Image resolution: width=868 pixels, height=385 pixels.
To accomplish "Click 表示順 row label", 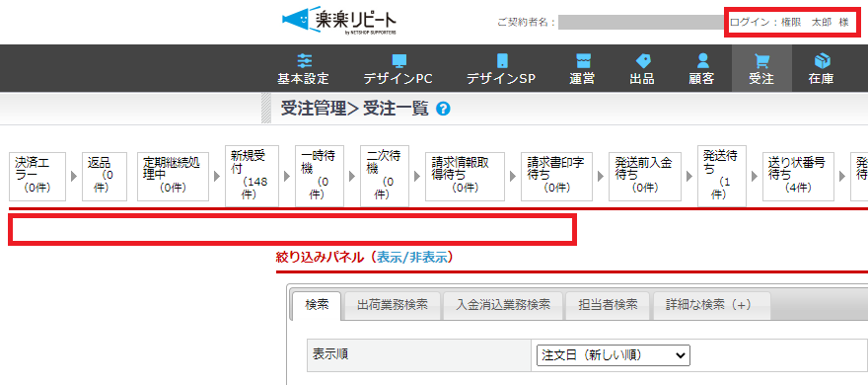I will pos(329,354).
